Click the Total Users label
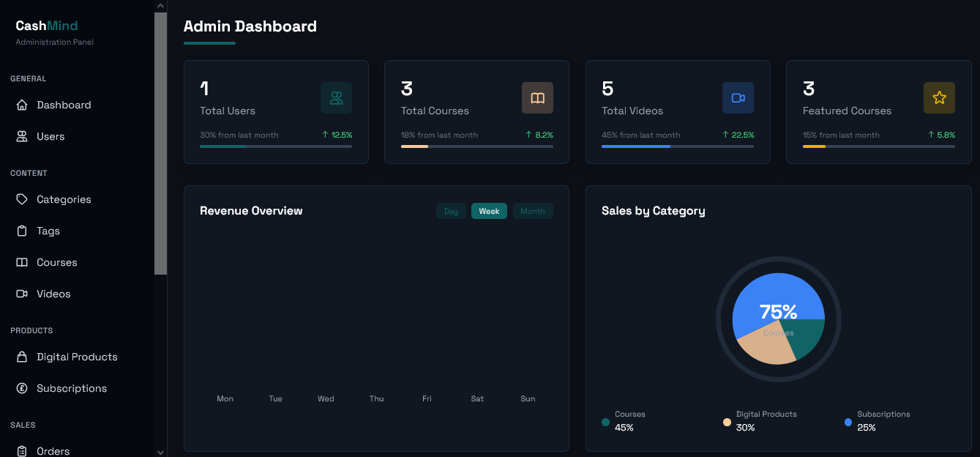980x457 pixels. pyautogui.click(x=228, y=111)
